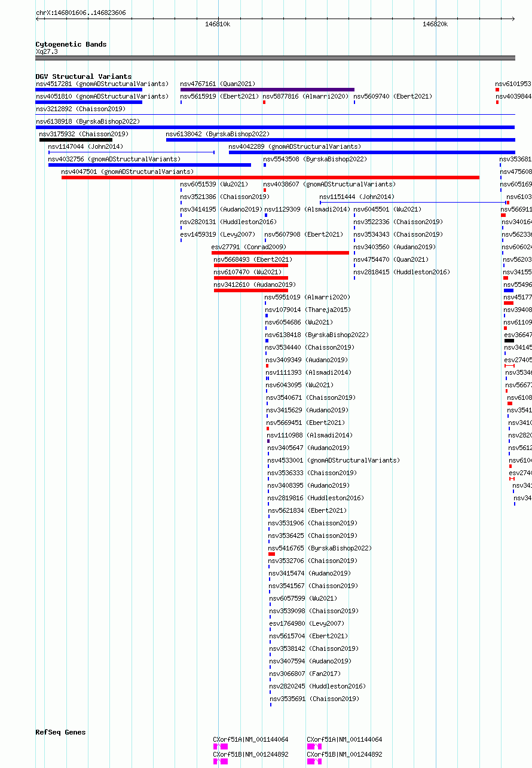Click nsv5607908 (Ebert2021) label
532x768 pixels.
click(304, 234)
